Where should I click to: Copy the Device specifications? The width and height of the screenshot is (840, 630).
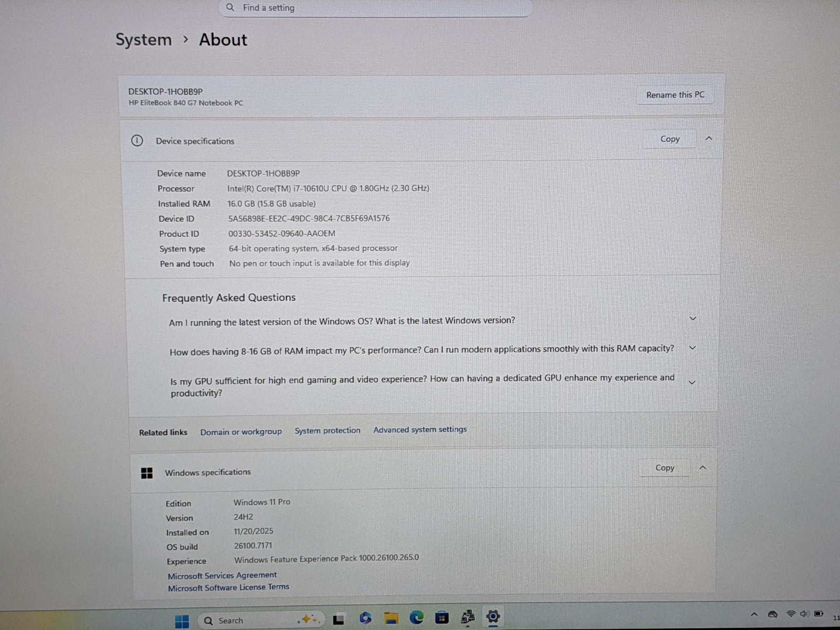click(669, 139)
